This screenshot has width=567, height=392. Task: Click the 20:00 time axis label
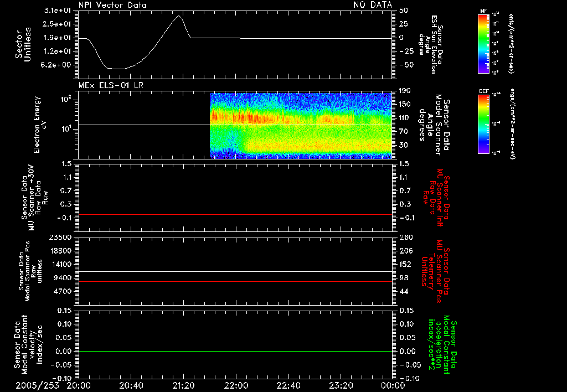[79, 385]
